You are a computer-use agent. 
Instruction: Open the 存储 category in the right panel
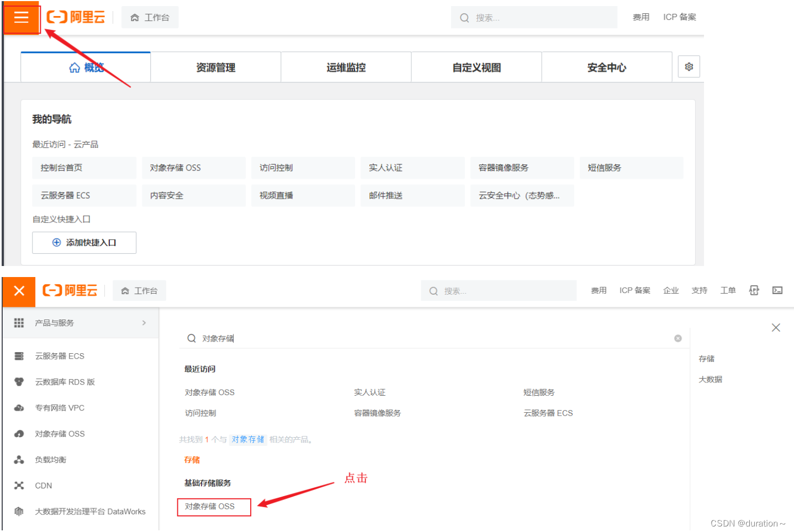click(x=706, y=358)
